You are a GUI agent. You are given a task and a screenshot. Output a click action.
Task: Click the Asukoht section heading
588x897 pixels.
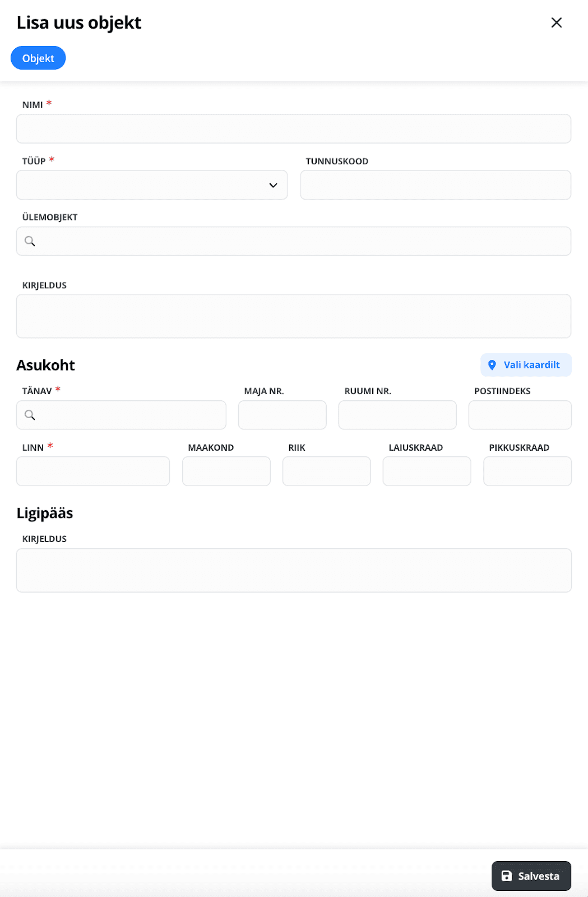(45, 365)
